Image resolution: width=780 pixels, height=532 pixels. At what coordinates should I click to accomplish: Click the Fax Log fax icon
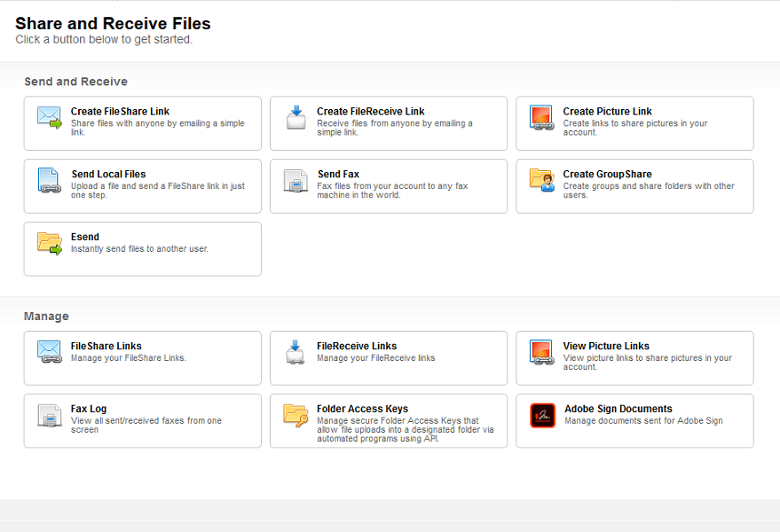[49, 415]
